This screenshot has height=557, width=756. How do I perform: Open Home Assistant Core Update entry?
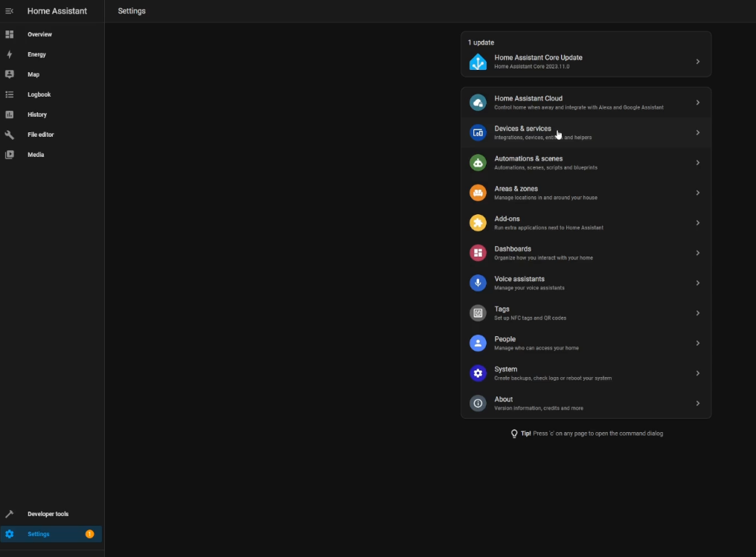click(586, 62)
